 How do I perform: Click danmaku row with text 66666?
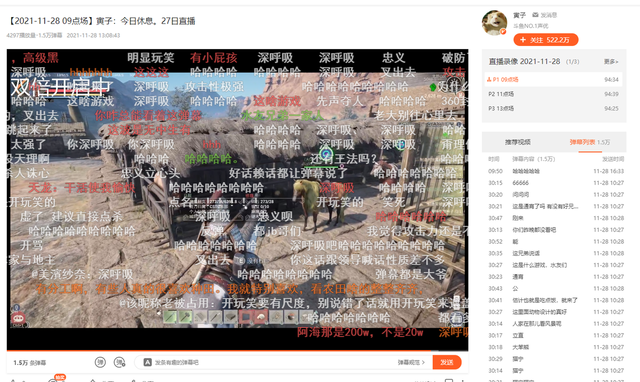click(x=556, y=183)
